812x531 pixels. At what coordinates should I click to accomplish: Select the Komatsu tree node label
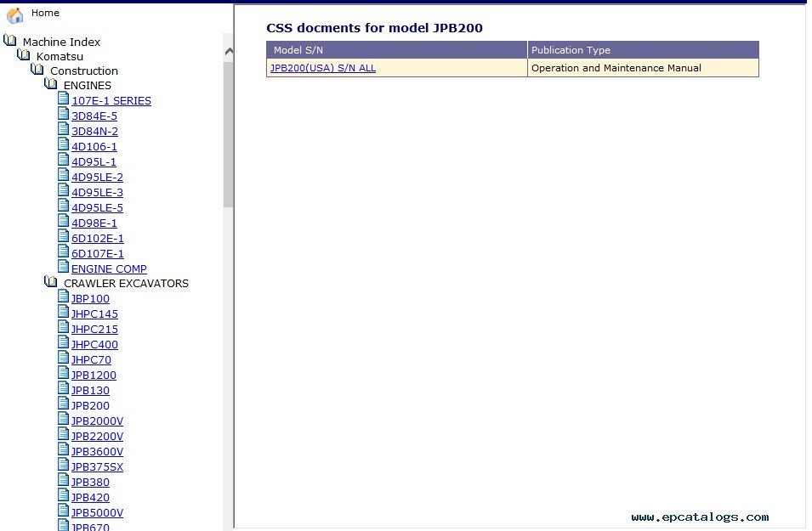tap(60, 56)
